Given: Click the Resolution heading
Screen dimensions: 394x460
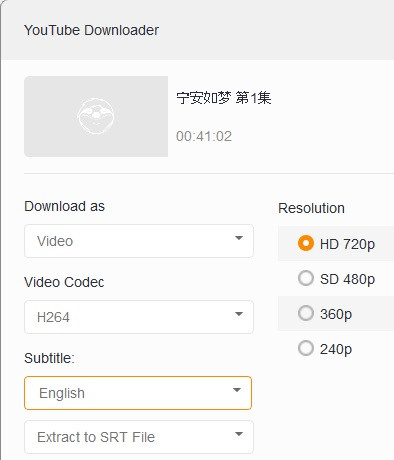Looking at the screenshot, I should (x=311, y=208).
